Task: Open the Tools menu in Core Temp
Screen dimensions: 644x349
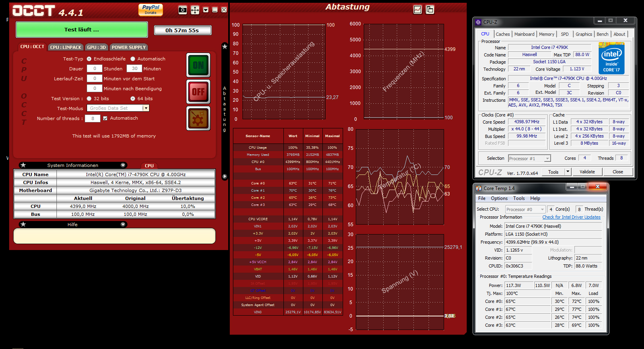Action: click(519, 198)
